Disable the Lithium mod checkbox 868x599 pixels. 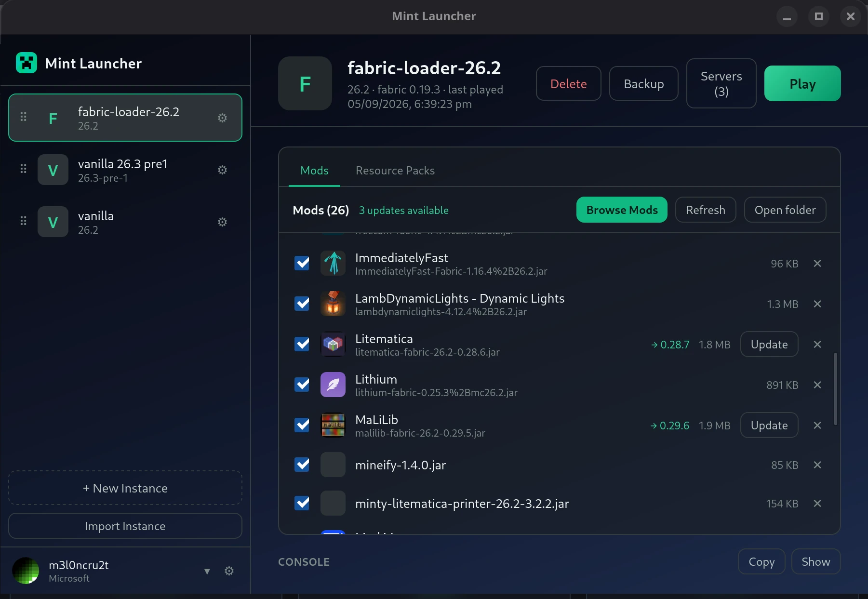click(x=302, y=385)
